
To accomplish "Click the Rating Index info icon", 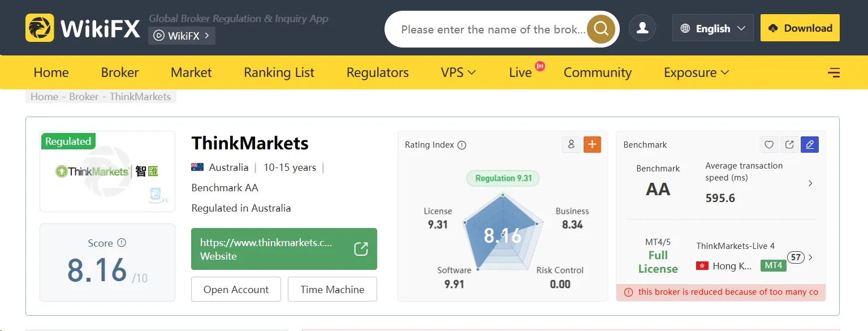I will click(x=462, y=145).
